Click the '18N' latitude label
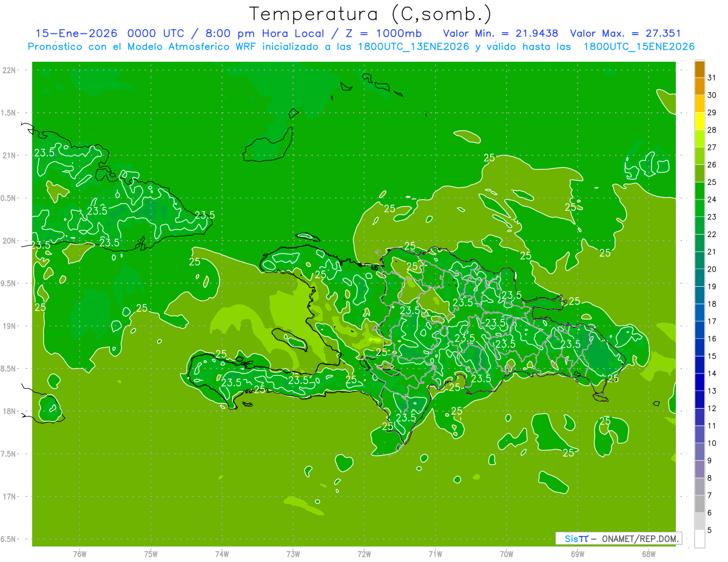Image resolution: width=728 pixels, height=562 pixels. (10, 411)
